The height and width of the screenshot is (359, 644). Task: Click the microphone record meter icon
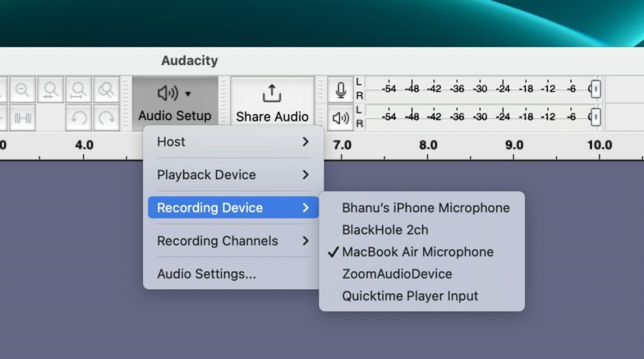pyautogui.click(x=341, y=90)
